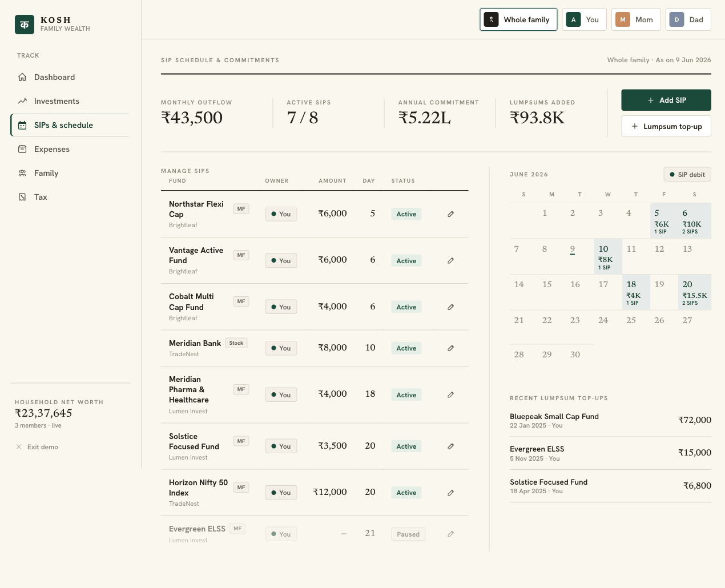Select SIPs & schedule in sidebar
Screen dimensions: 725x588
click(x=70, y=125)
